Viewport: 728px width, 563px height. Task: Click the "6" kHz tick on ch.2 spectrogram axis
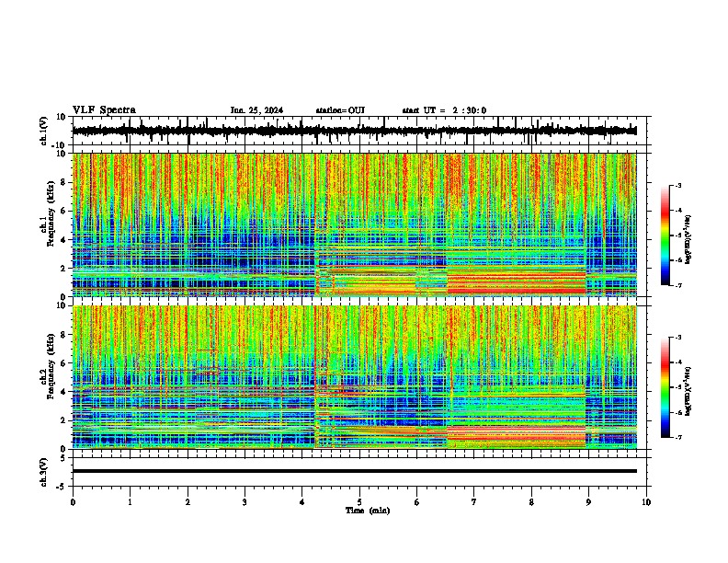click(64, 363)
